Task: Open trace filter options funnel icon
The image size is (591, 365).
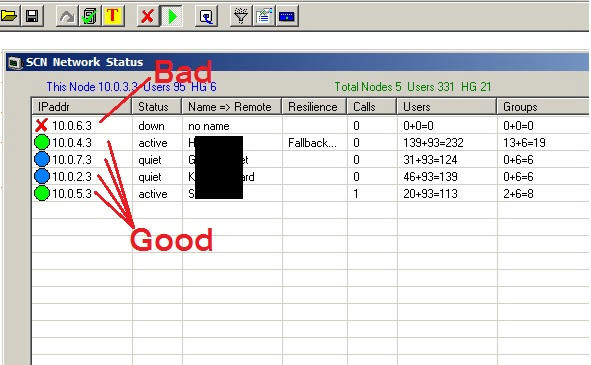Action: pyautogui.click(x=240, y=16)
